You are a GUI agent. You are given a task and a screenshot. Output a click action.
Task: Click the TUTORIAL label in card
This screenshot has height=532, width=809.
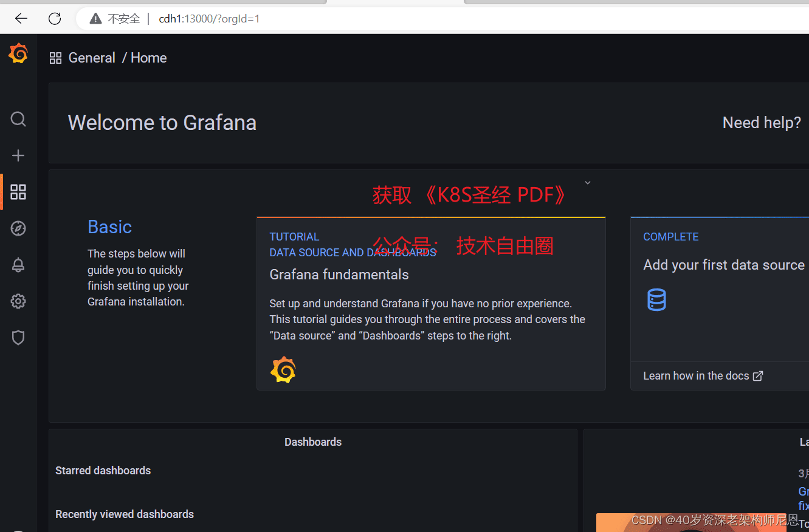(294, 237)
